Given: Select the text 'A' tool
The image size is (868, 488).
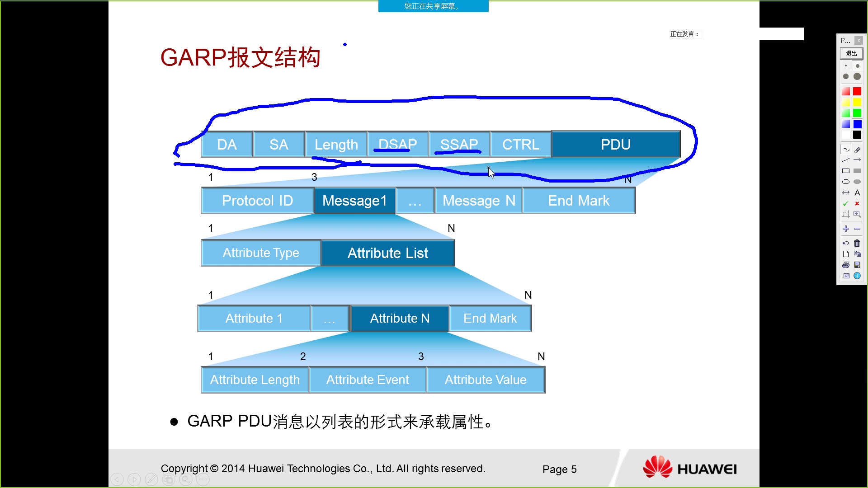Looking at the screenshot, I should pyautogui.click(x=857, y=192).
